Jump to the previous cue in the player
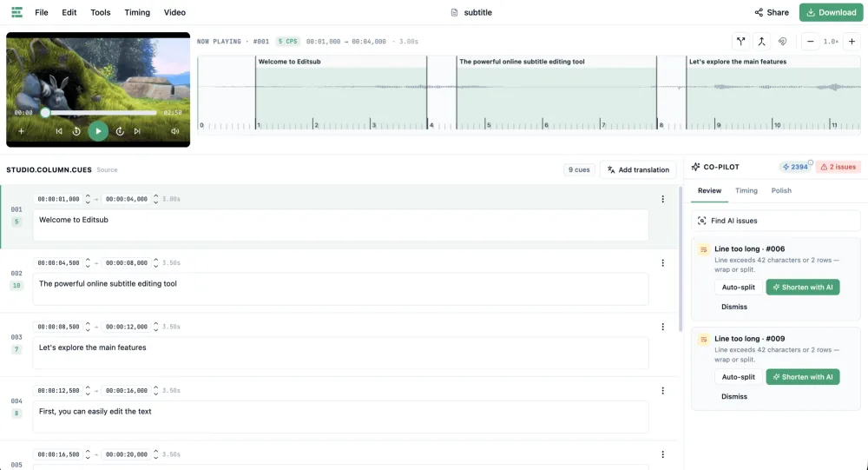 tap(59, 131)
